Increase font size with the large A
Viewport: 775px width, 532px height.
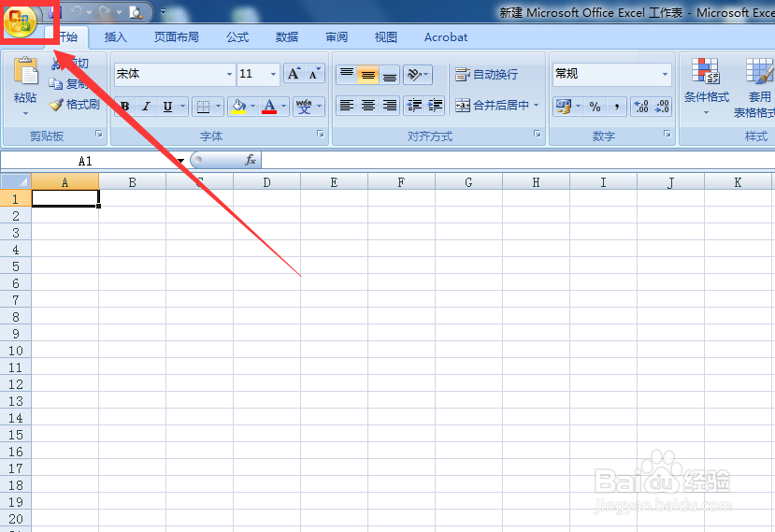[294, 74]
